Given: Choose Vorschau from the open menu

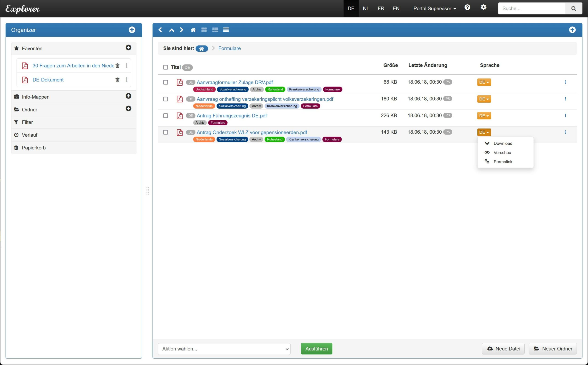Looking at the screenshot, I should [x=502, y=152].
